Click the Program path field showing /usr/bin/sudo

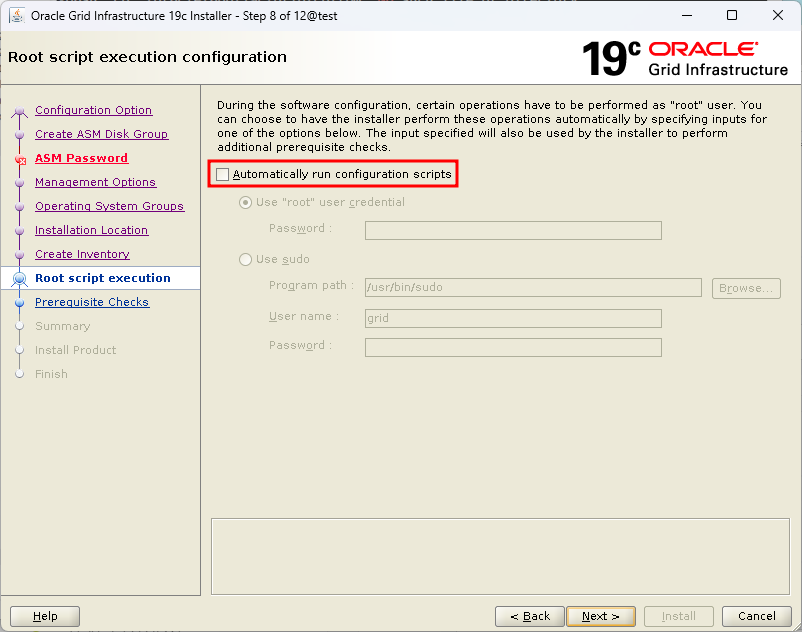[533, 287]
